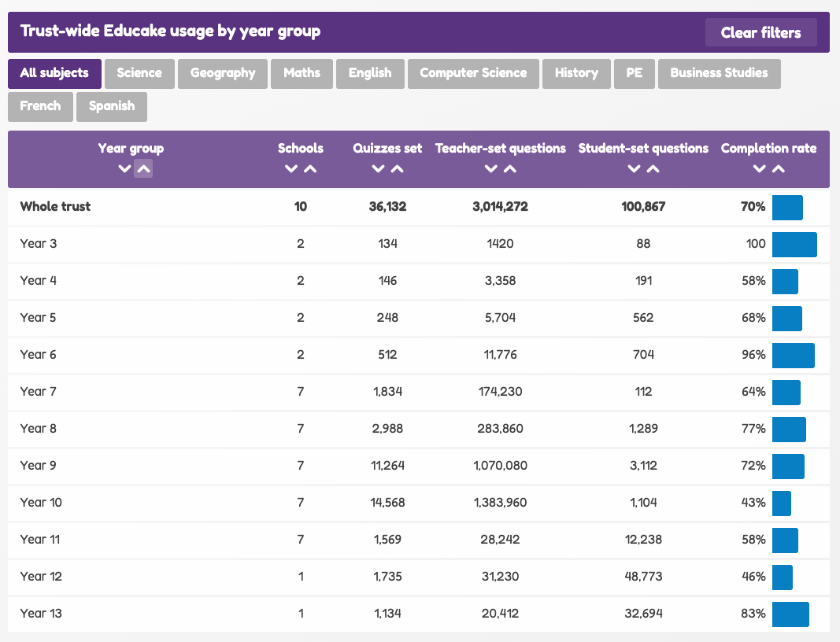Click Year 7 teacher-set value 174,230

point(501,391)
